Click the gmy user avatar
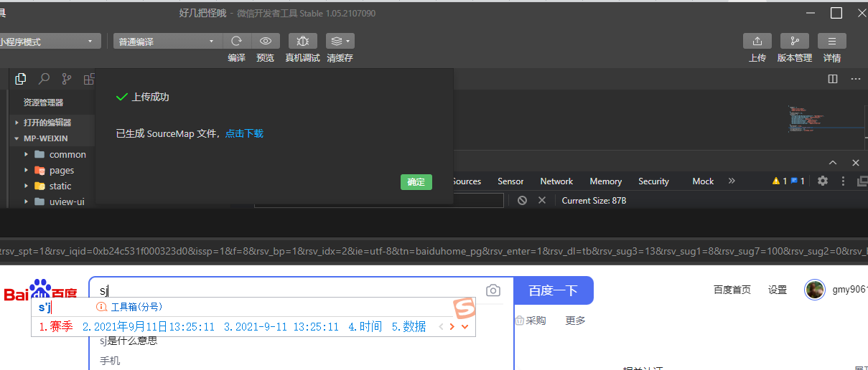 pos(815,290)
